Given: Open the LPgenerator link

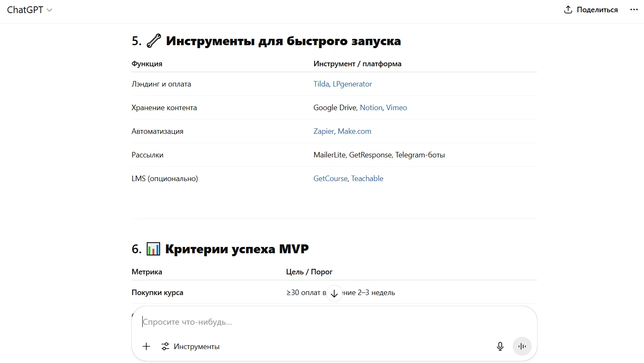Looking at the screenshot, I should (352, 84).
